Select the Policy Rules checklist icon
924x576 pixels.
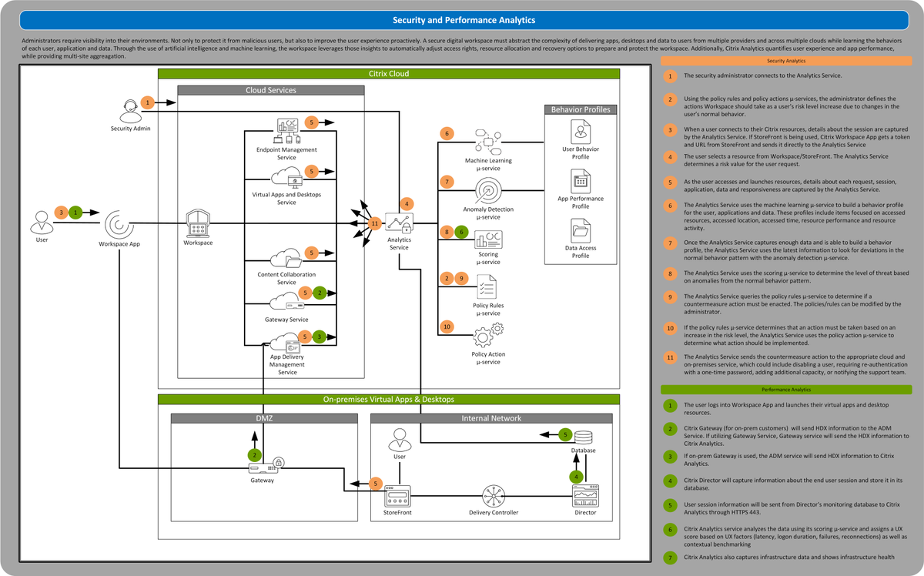(488, 287)
